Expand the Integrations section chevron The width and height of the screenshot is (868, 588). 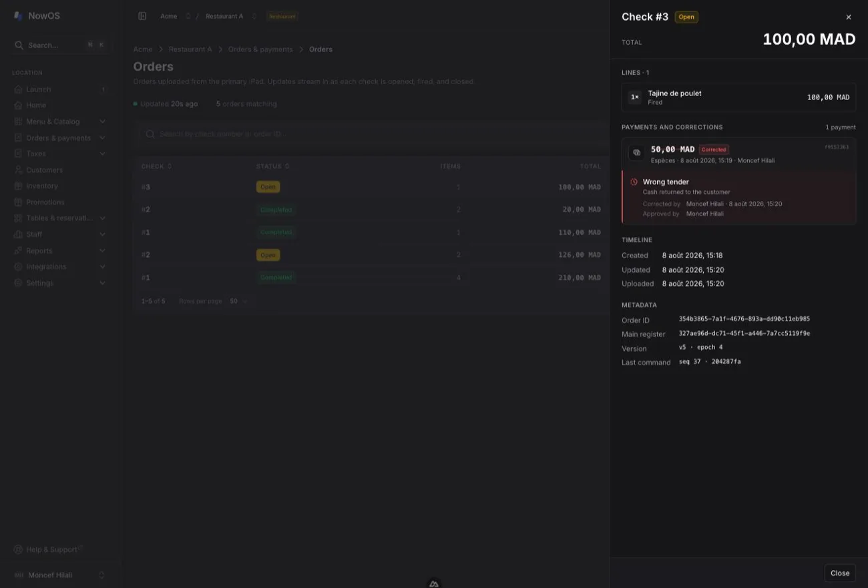pos(102,267)
